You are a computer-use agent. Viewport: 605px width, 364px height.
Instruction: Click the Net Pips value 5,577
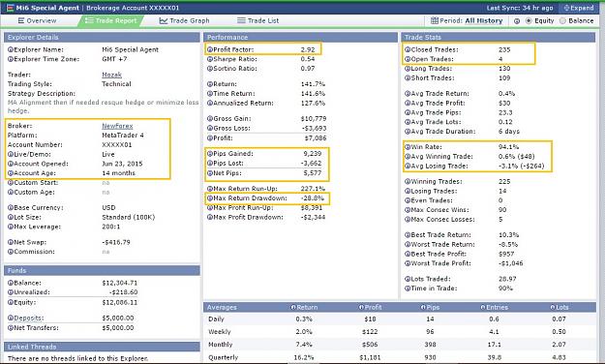tap(312, 173)
